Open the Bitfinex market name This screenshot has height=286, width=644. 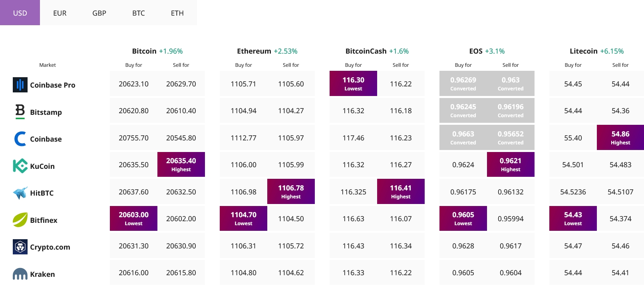[44, 220]
